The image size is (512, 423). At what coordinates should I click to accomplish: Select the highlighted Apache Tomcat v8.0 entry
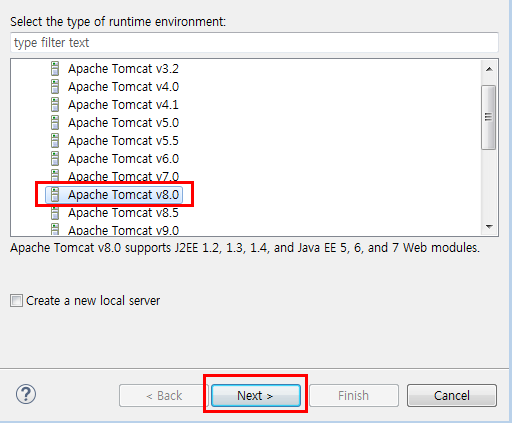[114, 195]
